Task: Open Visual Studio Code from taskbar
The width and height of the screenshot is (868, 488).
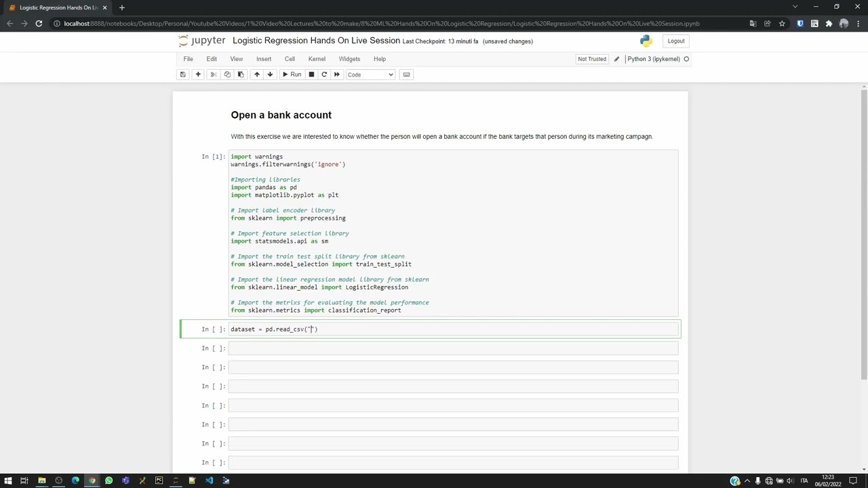Action: [x=209, y=481]
